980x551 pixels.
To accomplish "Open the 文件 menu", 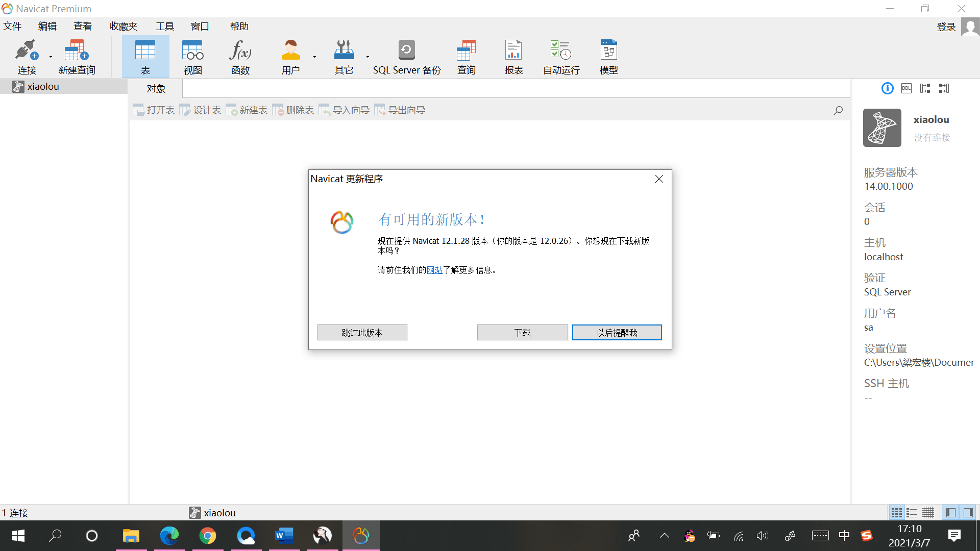I will (x=12, y=26).
